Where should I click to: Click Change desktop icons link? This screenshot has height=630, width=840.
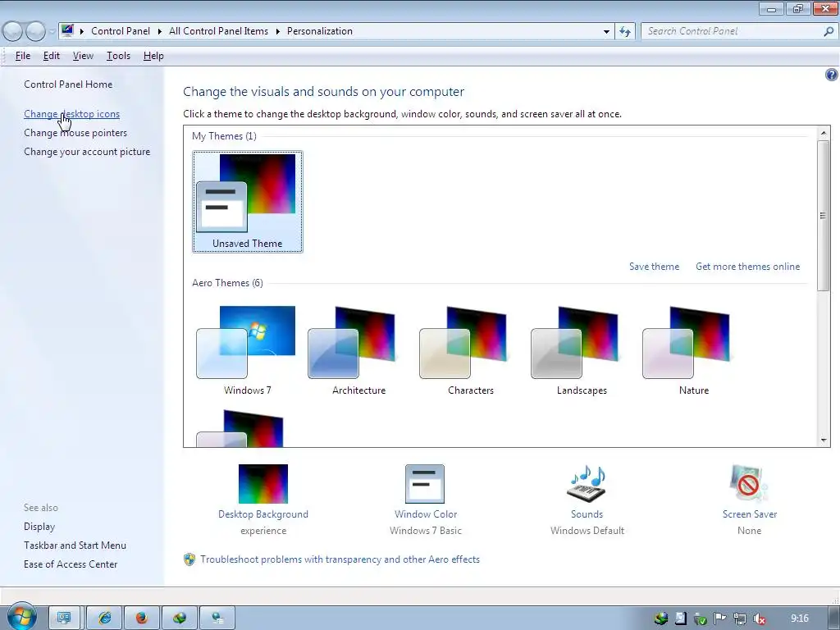tap(72, 114)
